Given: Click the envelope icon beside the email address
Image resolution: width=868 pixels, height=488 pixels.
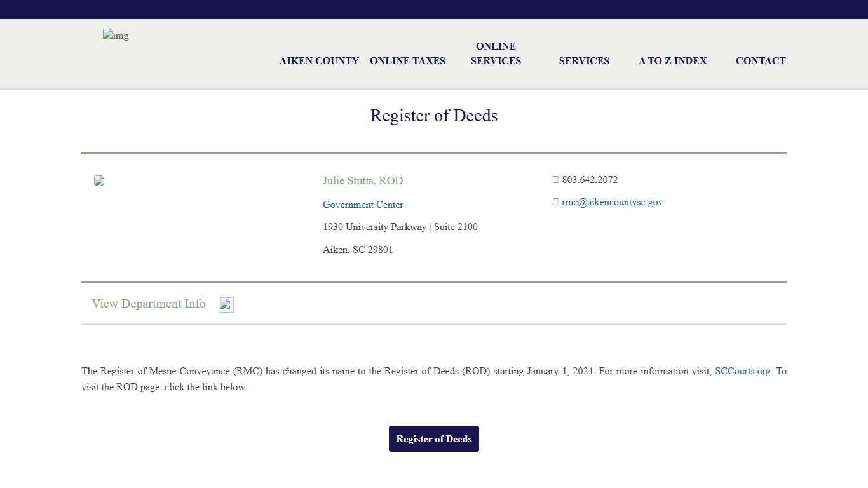Looking at the screenshot, I should point(555,201).
